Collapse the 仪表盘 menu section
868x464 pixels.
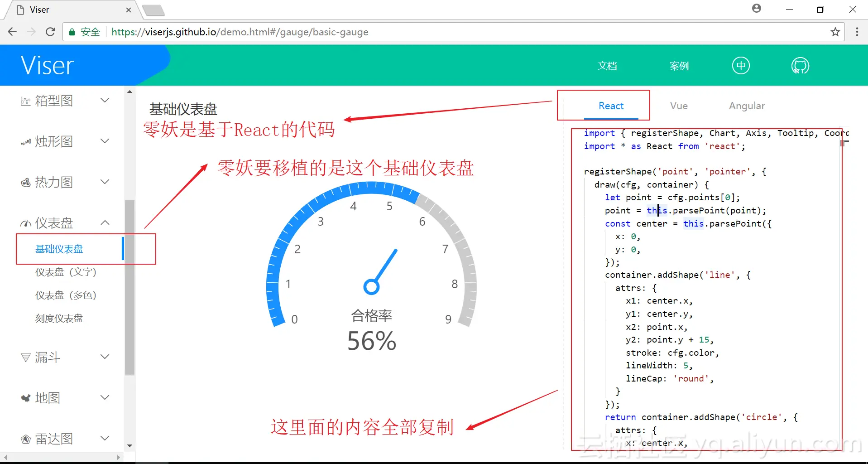click(x=105, y=222)
